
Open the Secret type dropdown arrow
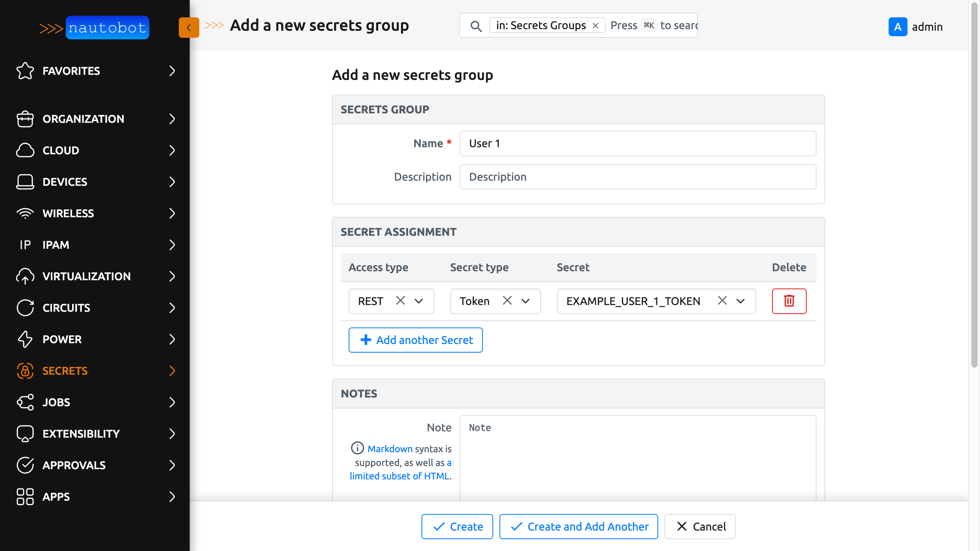click(525, 301)
